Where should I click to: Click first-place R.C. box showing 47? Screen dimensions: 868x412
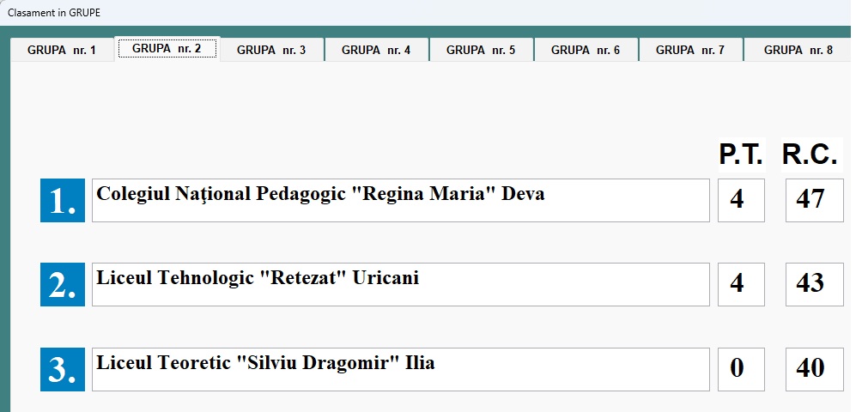point(814,200)
